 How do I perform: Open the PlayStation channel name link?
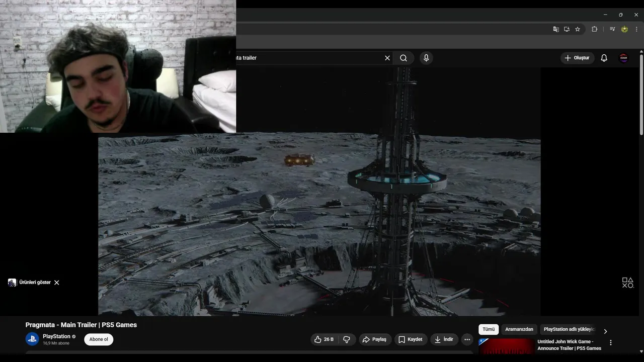[x=56, y=336]
